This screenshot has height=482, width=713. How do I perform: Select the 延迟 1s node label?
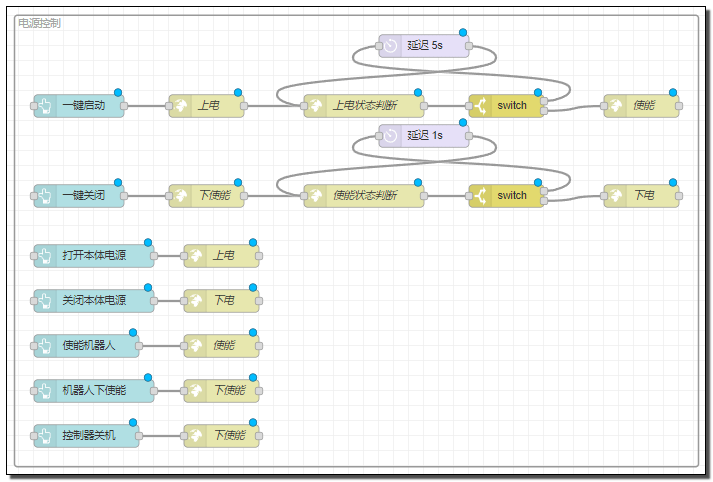(425, 136)
